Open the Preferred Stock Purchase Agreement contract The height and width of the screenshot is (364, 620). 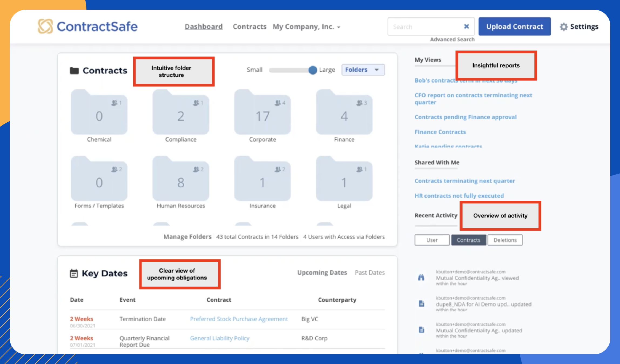239,319
